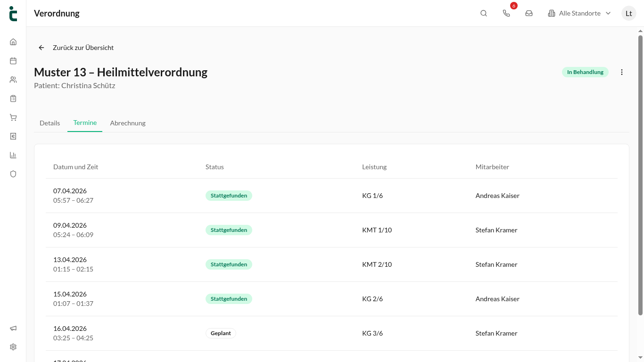Screen dimensions: 644x362
Task: Click the Lt user avatar
Action: [629, 13]
